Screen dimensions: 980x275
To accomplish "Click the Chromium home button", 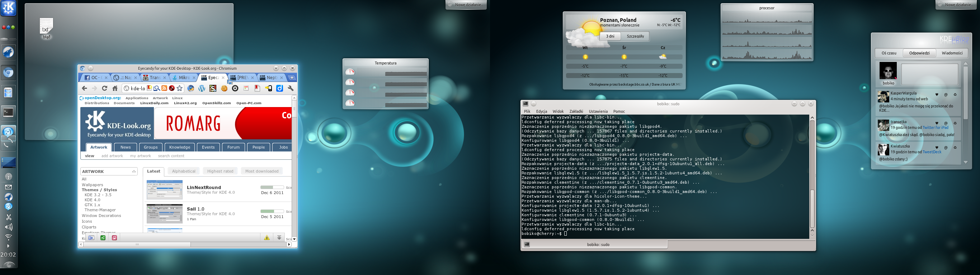I will [115, 88].
